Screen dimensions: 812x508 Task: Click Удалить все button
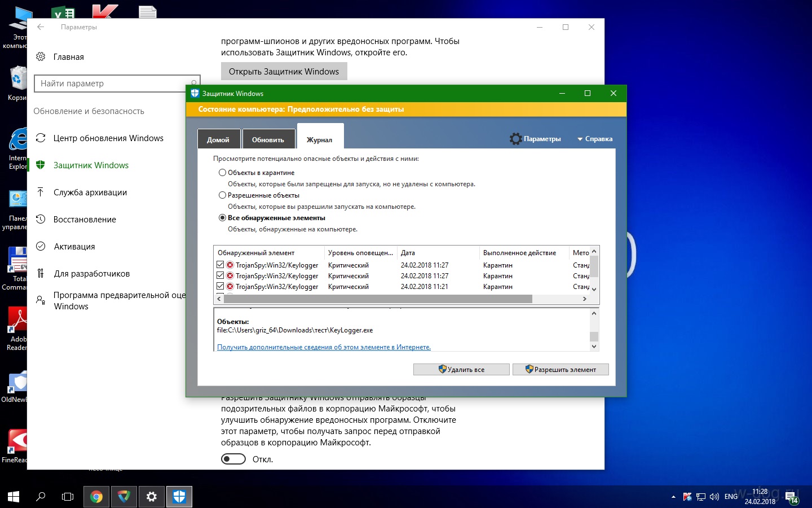pyautogui.click(x=461, y=369)
